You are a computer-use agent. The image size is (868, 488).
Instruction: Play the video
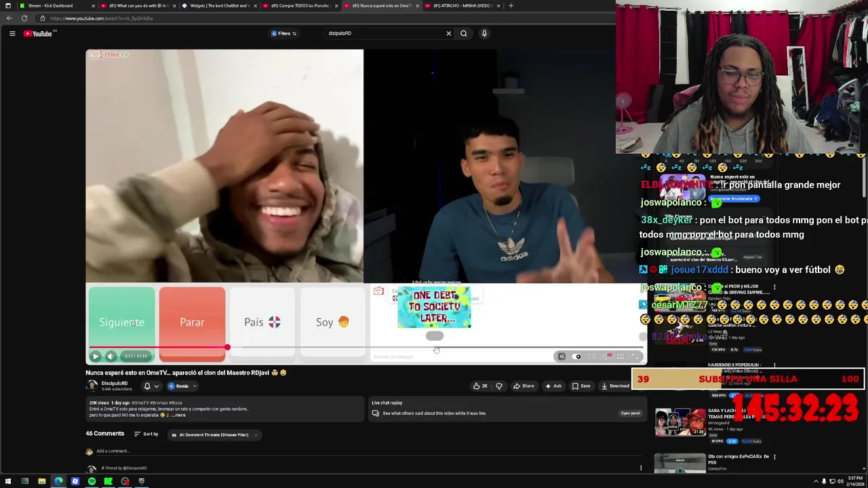click(96, 357)
